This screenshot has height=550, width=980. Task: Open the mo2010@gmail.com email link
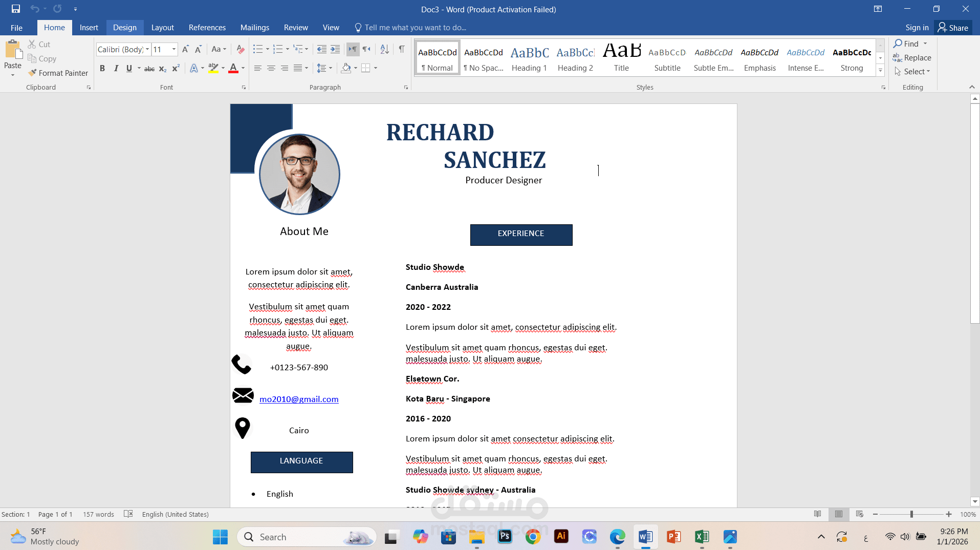pos(299,399)
